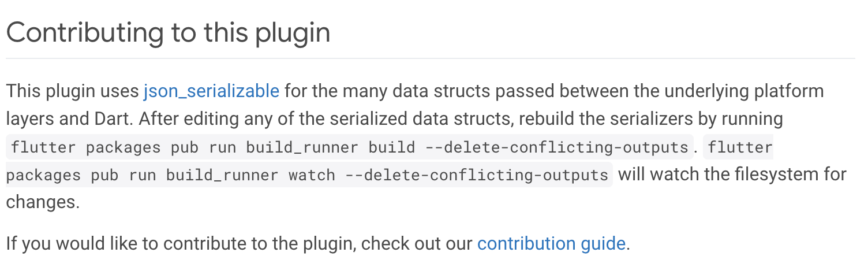This screenshot has width=868, height=267.
Task: Click the "This plugin uses" opening text
Action: click(73, 91)
